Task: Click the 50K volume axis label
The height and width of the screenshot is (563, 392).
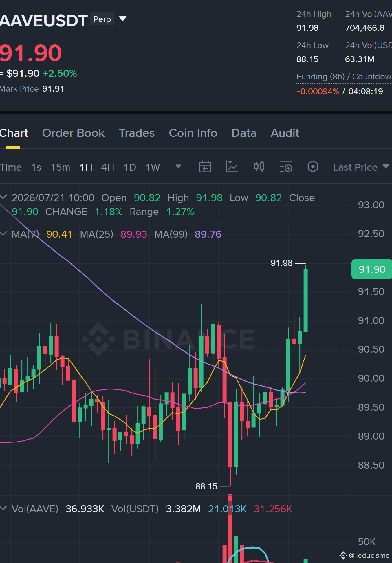Action: point(367,542)
